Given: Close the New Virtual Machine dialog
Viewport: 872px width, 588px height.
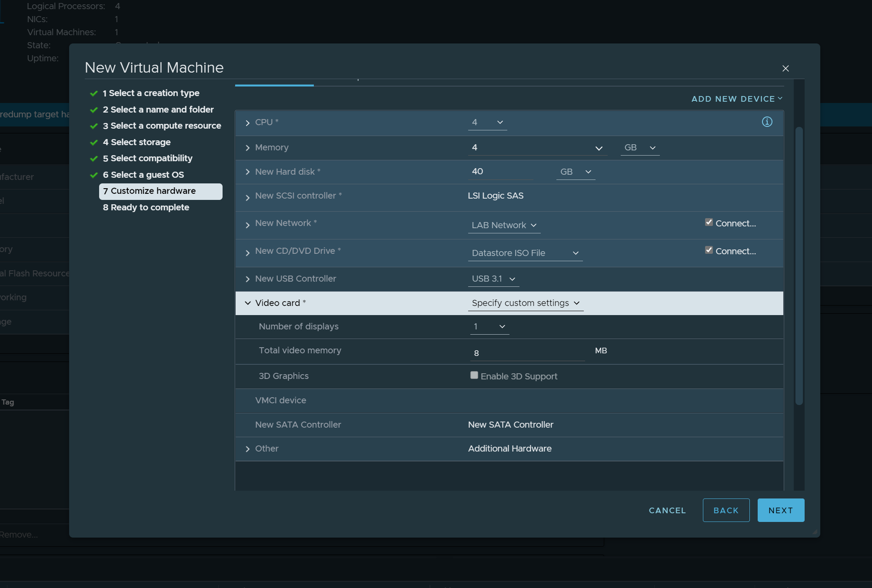Looking at the screenshot, I should [x=785, y=68].
